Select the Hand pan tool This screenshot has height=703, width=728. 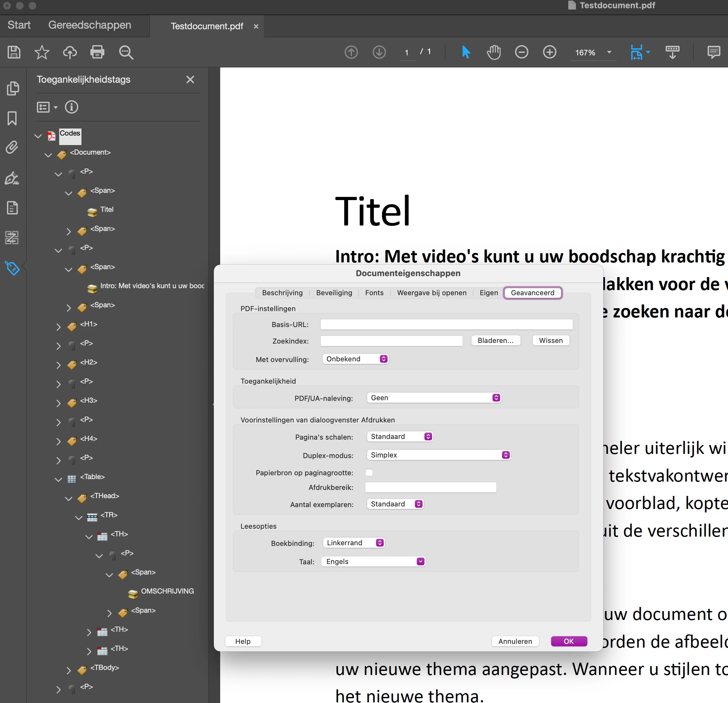click(493, 52)
